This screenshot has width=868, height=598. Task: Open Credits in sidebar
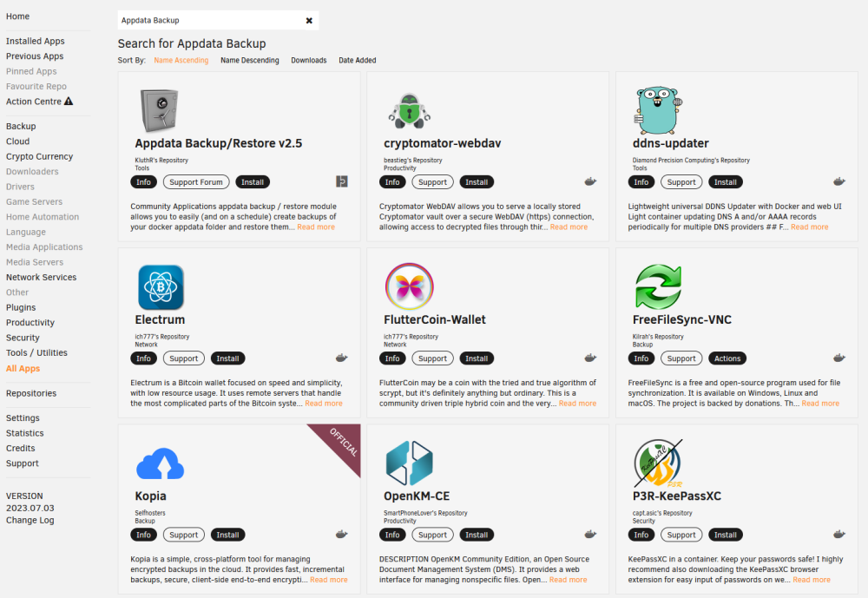pyautogui.click(x=21, y=448)
